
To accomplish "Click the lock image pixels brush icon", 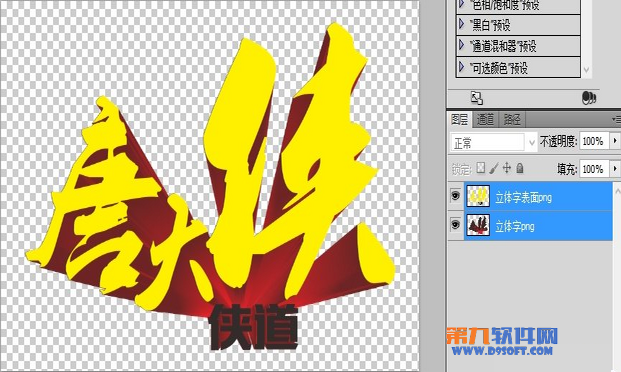I will point(493,168).
